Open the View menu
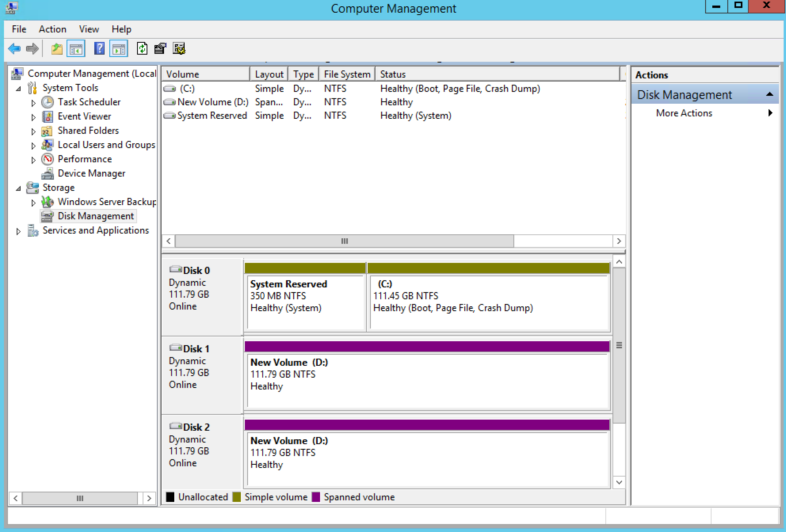Screen dimensions: 786x532 [89, 29]
